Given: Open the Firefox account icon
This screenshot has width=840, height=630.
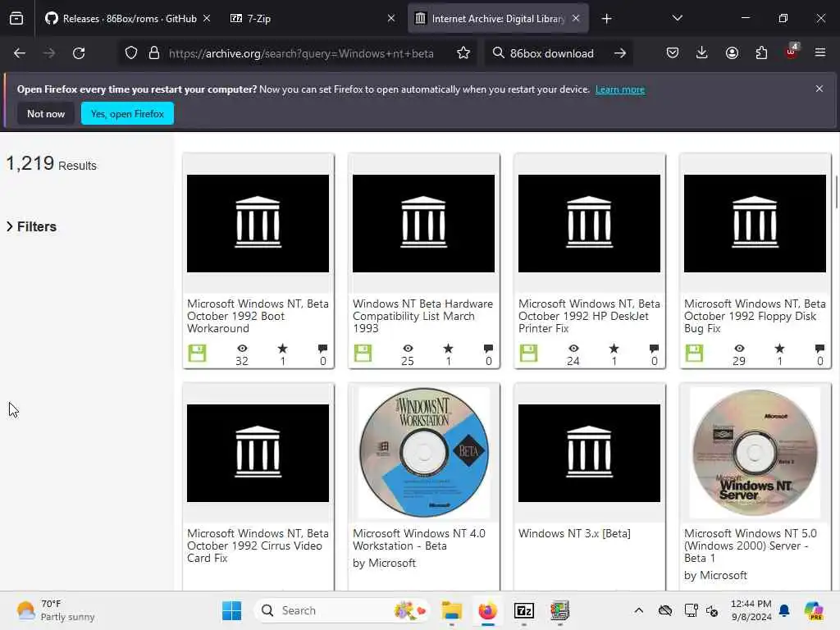Looking at the screenshot, I should click(x=732, y=52).
